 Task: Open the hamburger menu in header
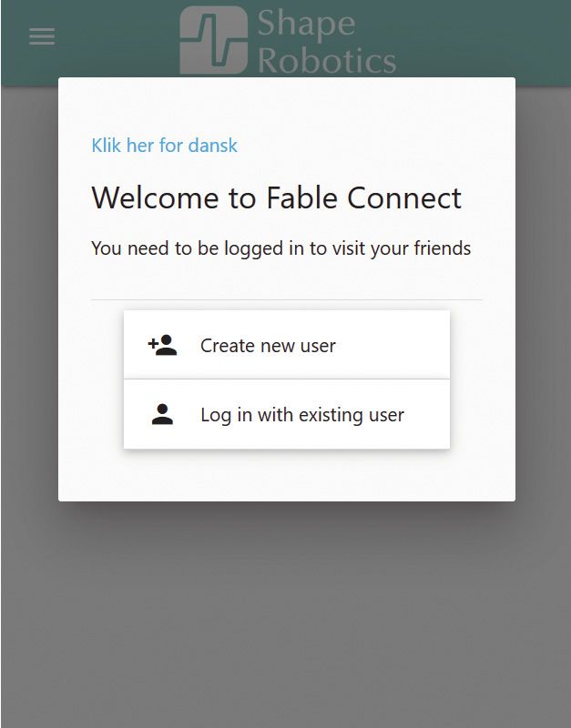[x=42, y=36]
